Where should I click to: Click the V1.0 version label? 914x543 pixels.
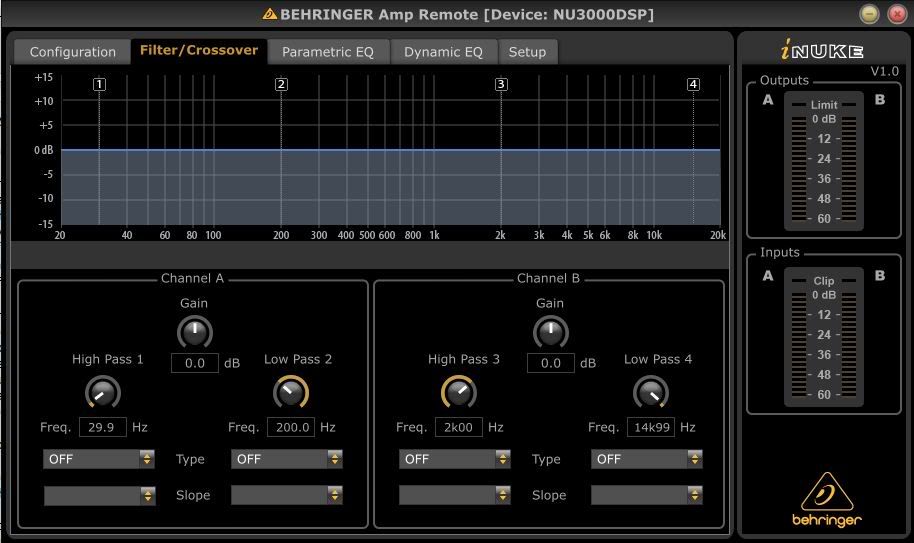[884, 71]
